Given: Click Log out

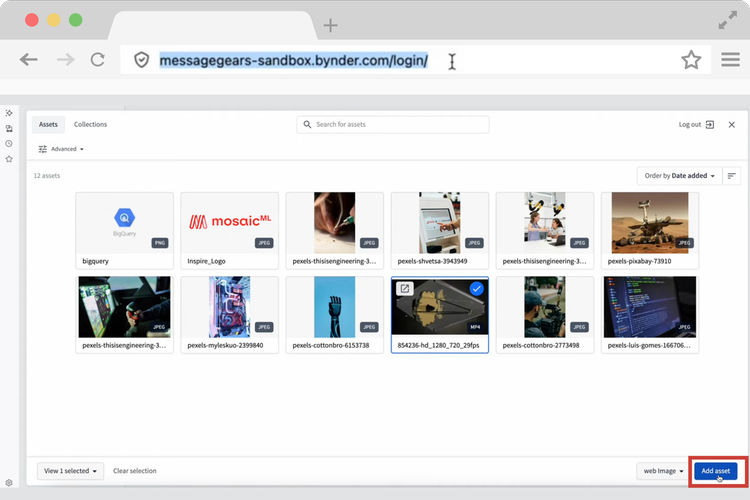Looking at the screenshot, I should point(689,124).
